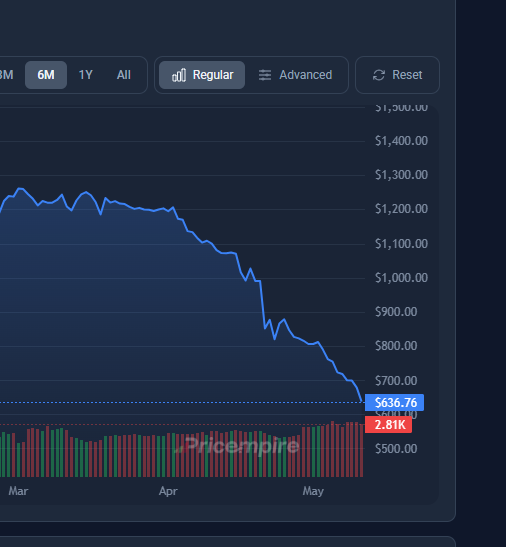Image resolution: width=506 pixels, height=547 pixels.
Task: Click the $1,300.00 axis label
Action: (401, 174)
